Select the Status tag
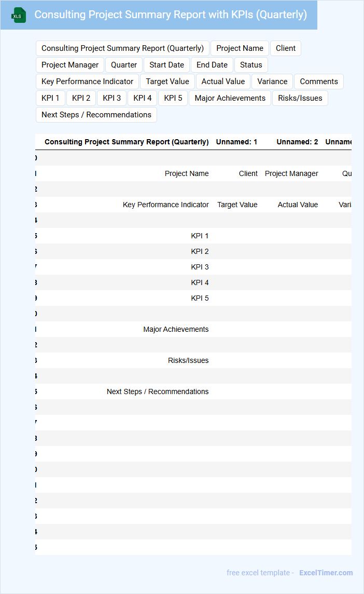This screenshot has height=594, width=364. [251, 65]
